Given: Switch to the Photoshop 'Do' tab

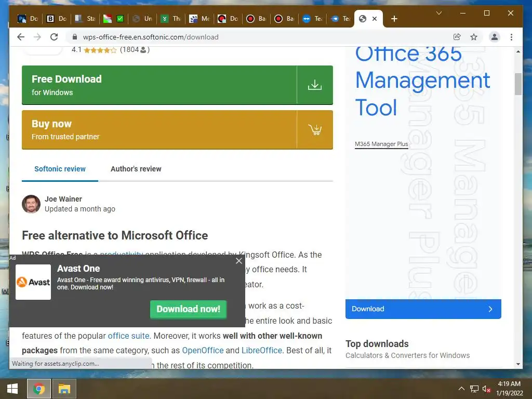Looking at the screenshot, I should tap(28, 19).
